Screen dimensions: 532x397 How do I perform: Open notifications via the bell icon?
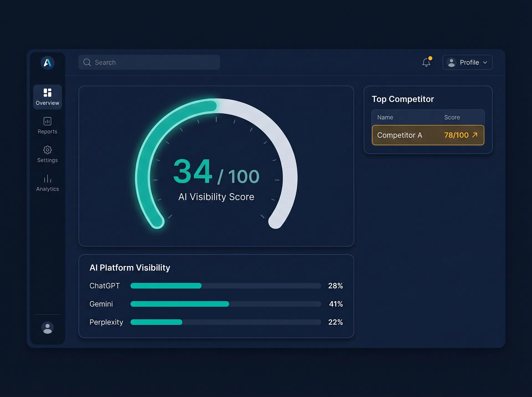point(426,62)
